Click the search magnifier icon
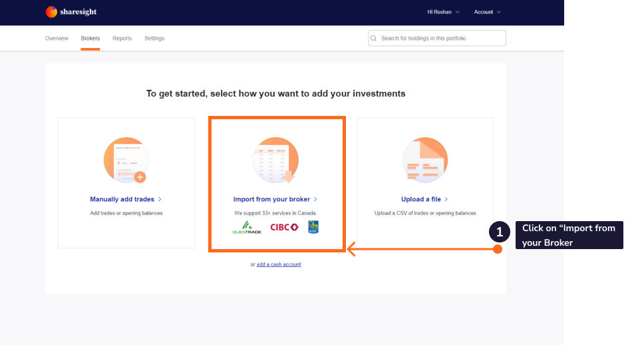The width and height of the screenshot is (644, 349). tap(373, 38)
